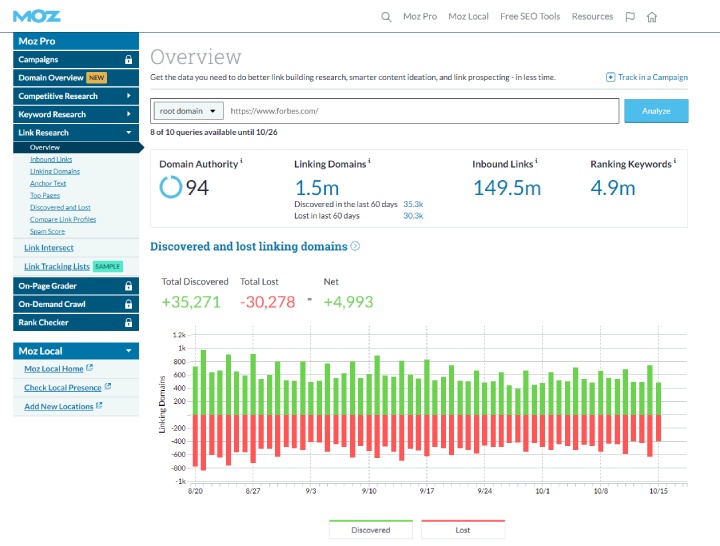The height and width of the screenshot is (546, 720).
Task: Open the root domain dropdown
Action: 188,111
